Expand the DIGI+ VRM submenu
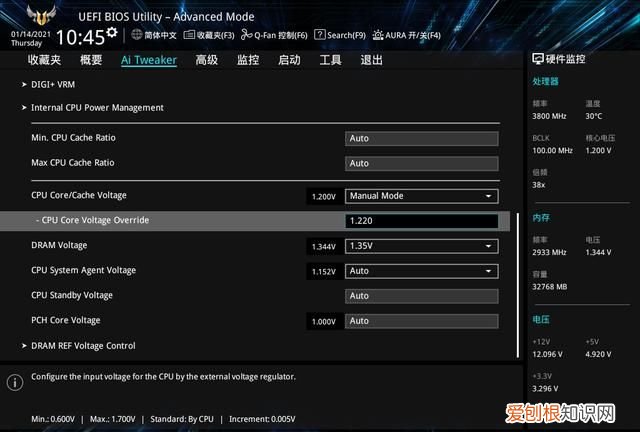This screenshot has width=640, height=432. pos(52,84)
